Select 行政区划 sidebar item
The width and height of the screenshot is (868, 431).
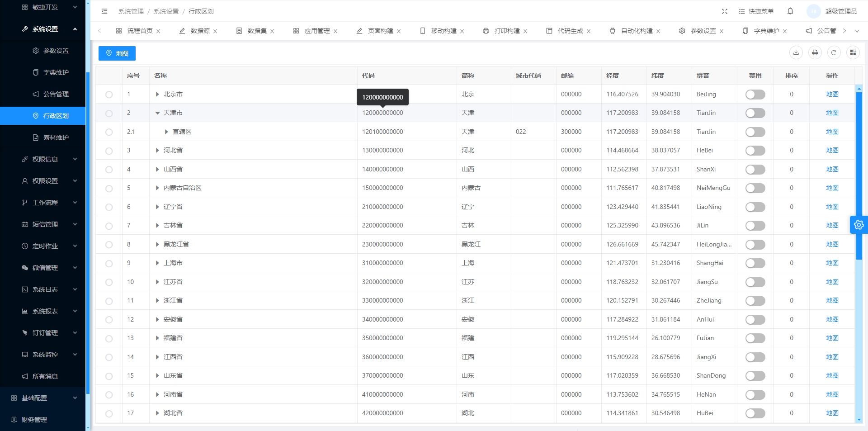click(43, 116)
